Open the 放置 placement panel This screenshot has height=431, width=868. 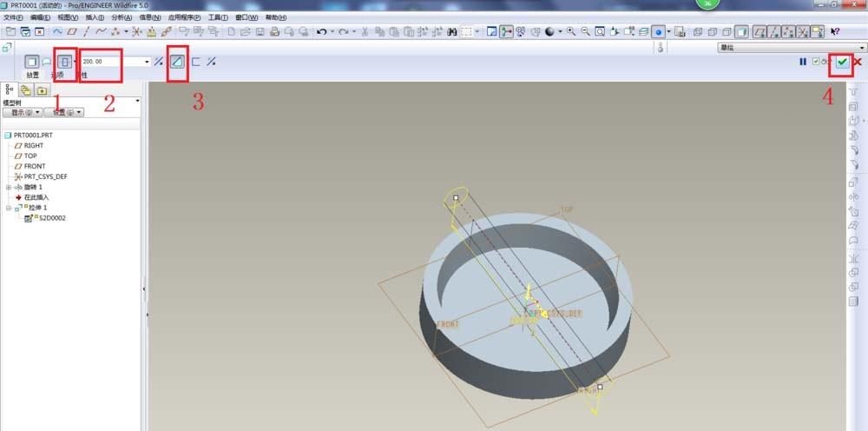tap(33, 76)
